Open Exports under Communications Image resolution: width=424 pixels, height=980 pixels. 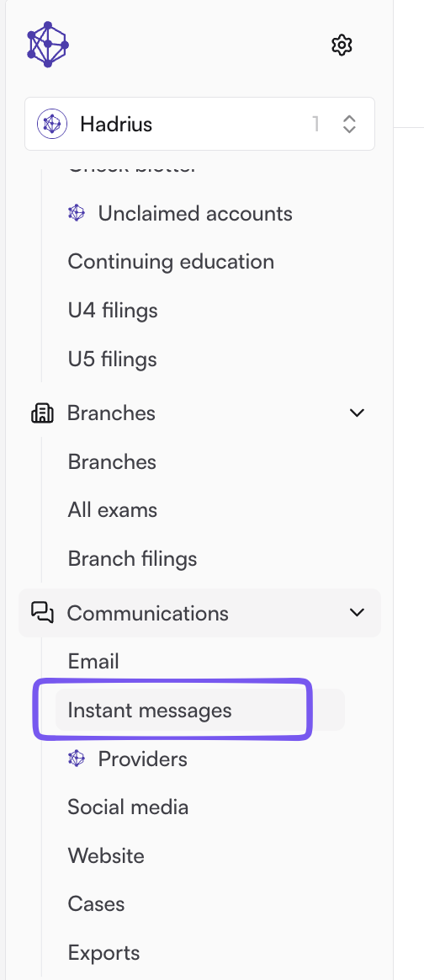point(103,953)
